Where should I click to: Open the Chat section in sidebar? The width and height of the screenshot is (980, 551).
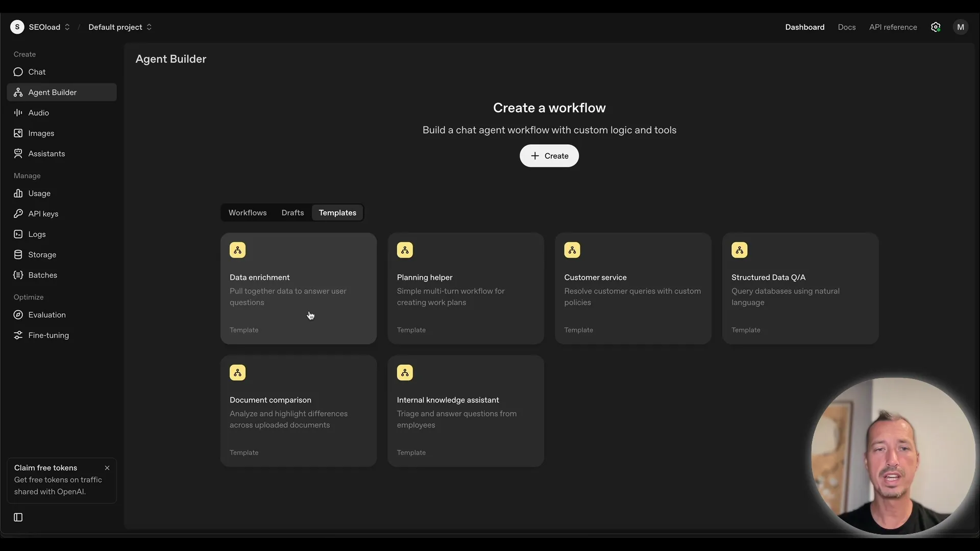click(x=36, y=72)
